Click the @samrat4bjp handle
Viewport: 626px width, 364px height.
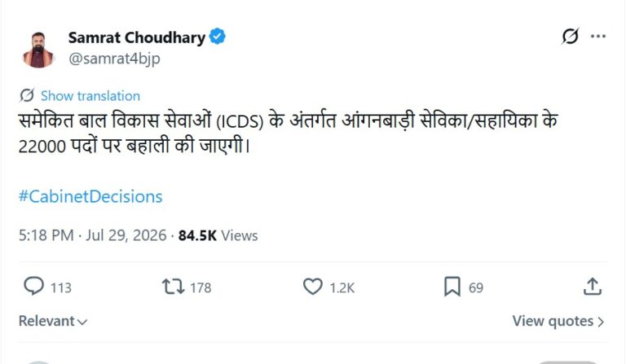click(114, 59)
